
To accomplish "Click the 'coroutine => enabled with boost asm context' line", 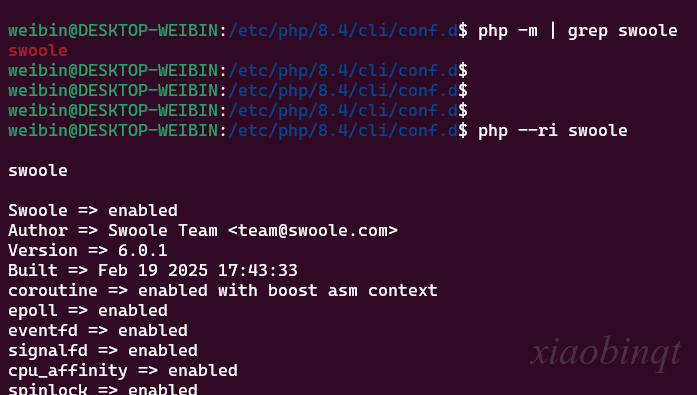I will (223, 290).
